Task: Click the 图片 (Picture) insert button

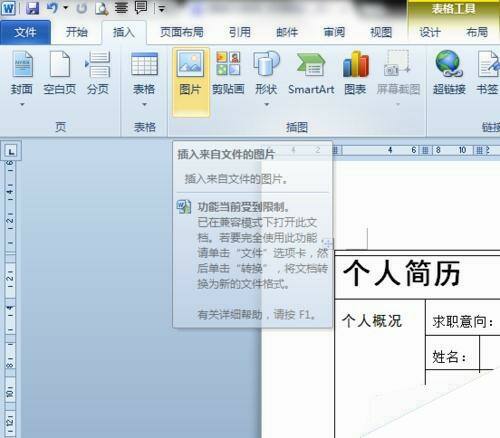Action: (x=191, y=82)
